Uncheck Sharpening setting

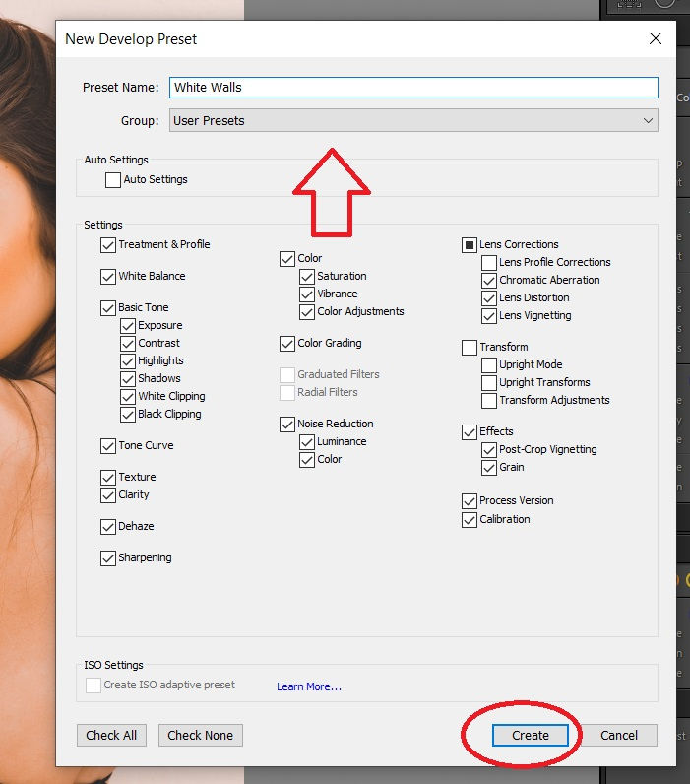click(x=108, y=558)
